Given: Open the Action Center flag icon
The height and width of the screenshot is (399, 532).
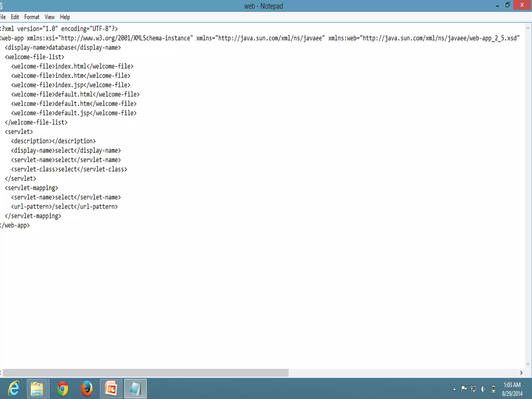Looking at the screenshot, I should tap(464, 389).
